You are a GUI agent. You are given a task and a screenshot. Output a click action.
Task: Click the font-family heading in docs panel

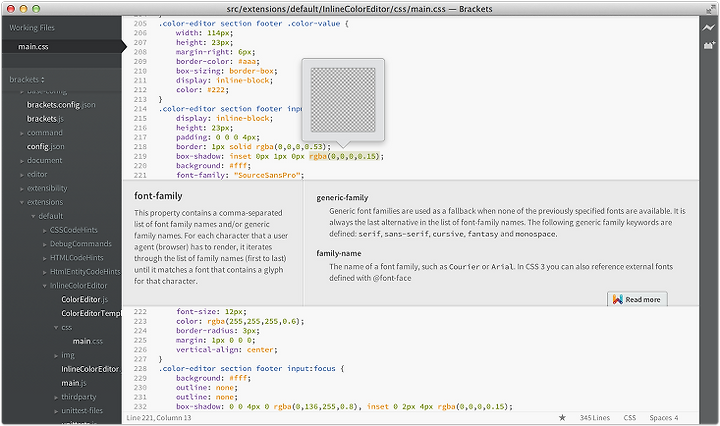pos(158,196)
